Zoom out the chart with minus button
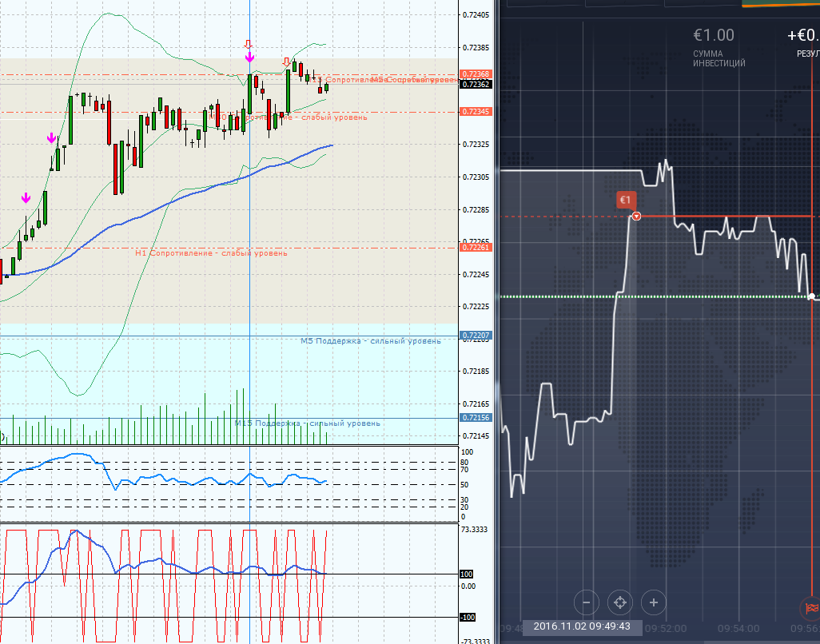Viewport: 820px width, 644px height. [587, 602]
